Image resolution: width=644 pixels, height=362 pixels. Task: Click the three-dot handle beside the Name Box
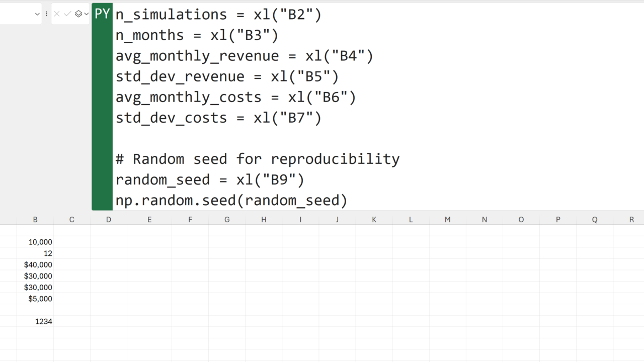pos(46,14)
